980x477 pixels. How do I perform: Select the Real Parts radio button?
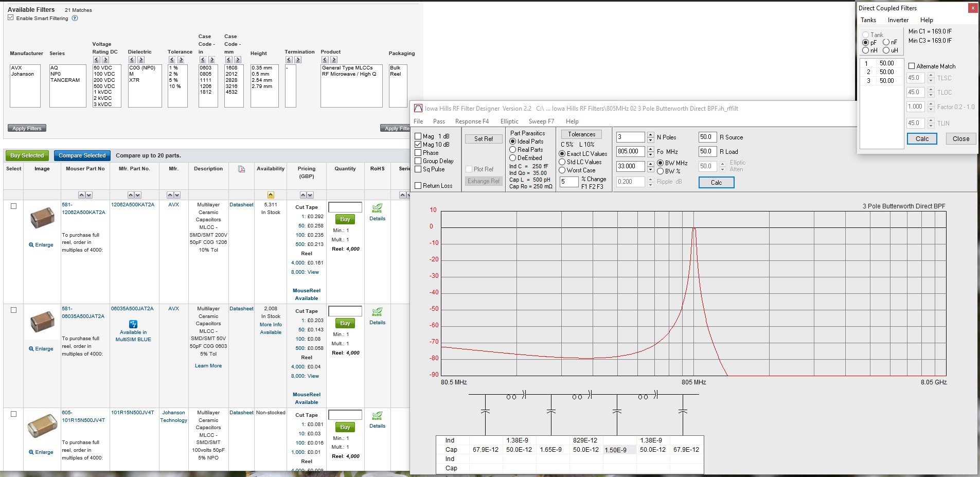click(x=512, y=150)
